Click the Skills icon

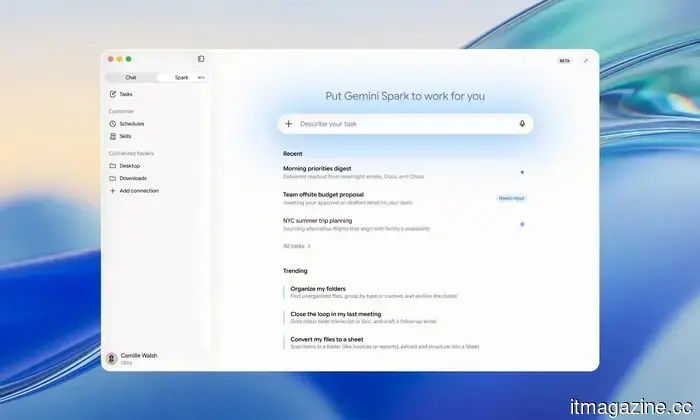click(x=112, y=136)
